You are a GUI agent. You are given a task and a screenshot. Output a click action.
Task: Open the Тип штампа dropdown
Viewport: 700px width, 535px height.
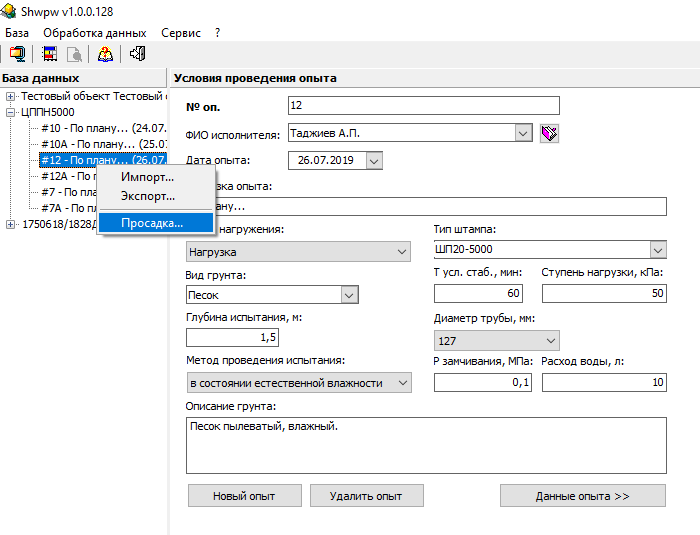pyautogui.click(x=657, y=250)
